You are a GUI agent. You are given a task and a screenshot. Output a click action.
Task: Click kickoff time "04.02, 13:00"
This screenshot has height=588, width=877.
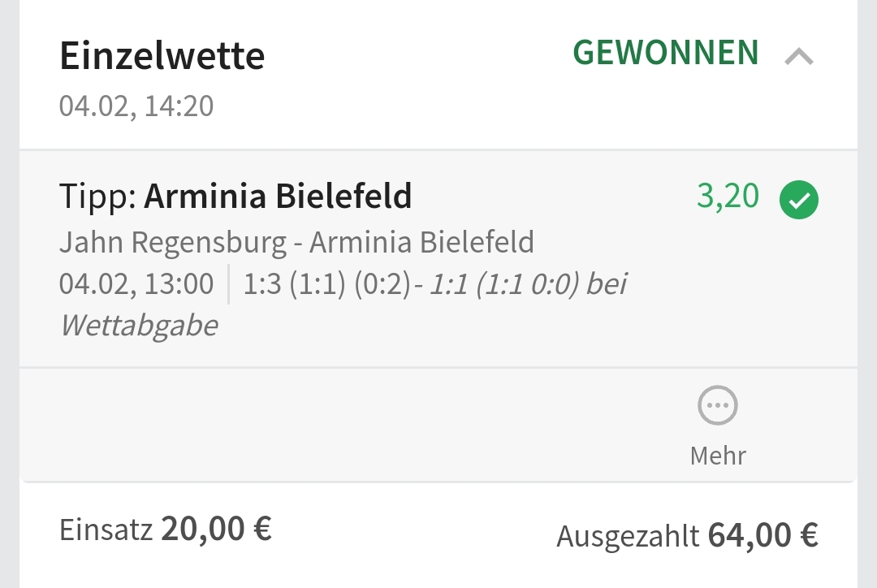coord(136,284)
